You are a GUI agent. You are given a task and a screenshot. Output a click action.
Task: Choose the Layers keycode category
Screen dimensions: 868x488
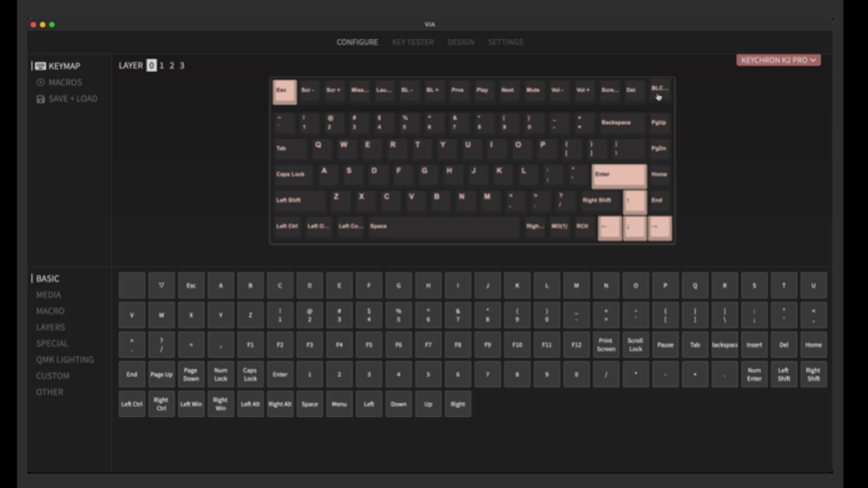(x=50, y=327)
